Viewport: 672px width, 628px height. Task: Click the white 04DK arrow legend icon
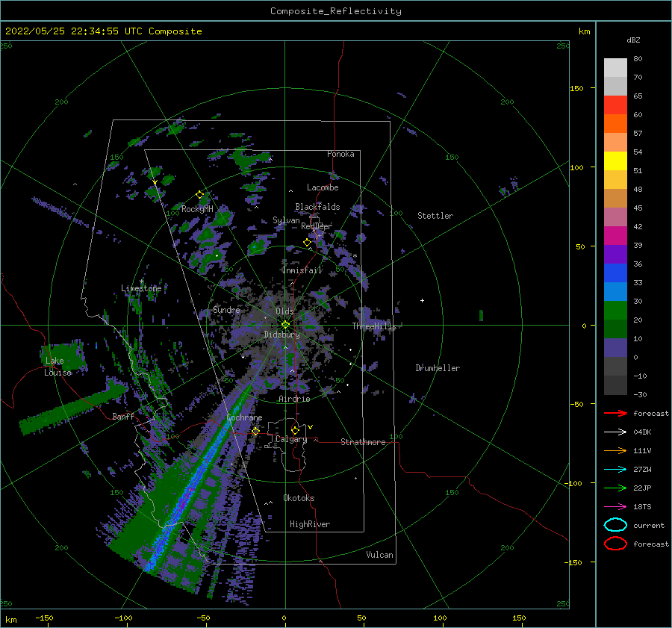coord(615,432)
